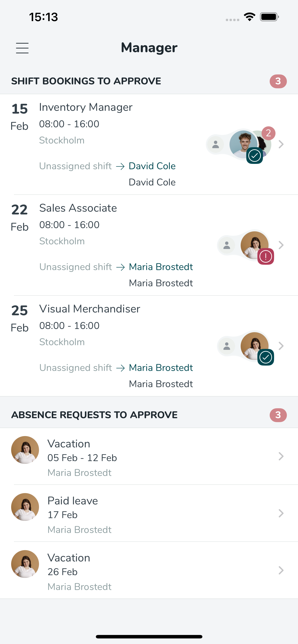Tap the unassigned person icon on Inventory Manager shift
The height and width of the screenshot is (644, 298).
[215, 144]
